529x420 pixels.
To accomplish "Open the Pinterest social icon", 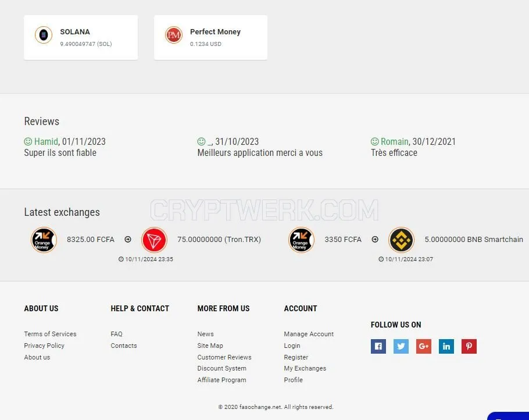I will (x=469, y=346).
